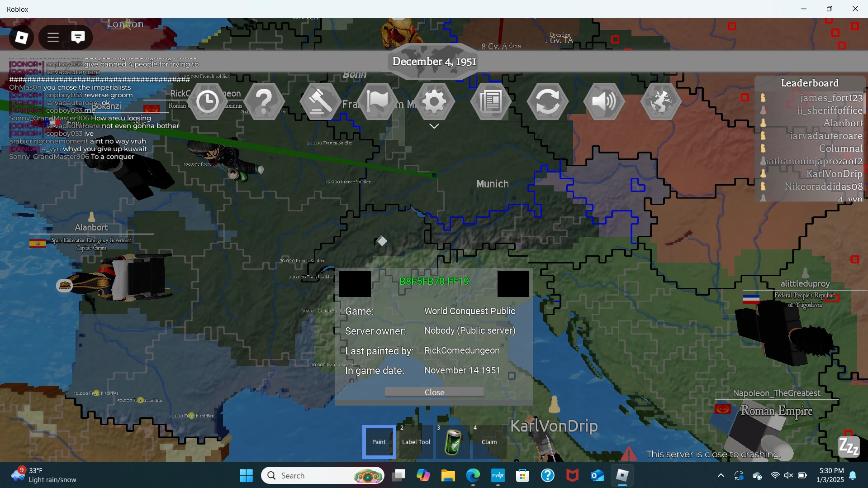The height and width of the screenshot is (488, 868).
Task: Click the Napoleon_TheGreatest player name tag
Action: [777, 393]
